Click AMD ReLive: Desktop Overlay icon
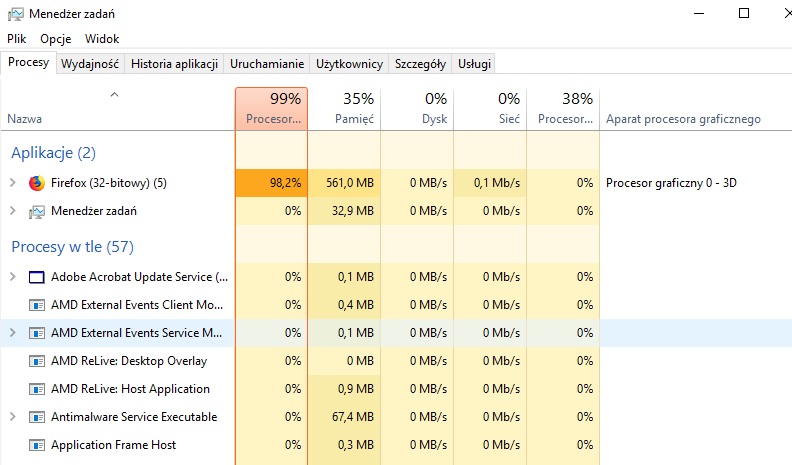This screenshot has height=465, width=792. (36, 361)
